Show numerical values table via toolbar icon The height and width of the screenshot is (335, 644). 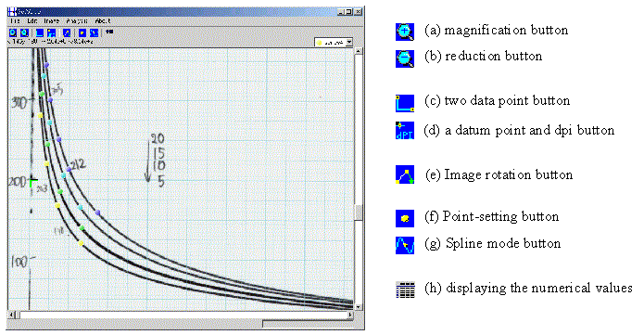point(109,32)
